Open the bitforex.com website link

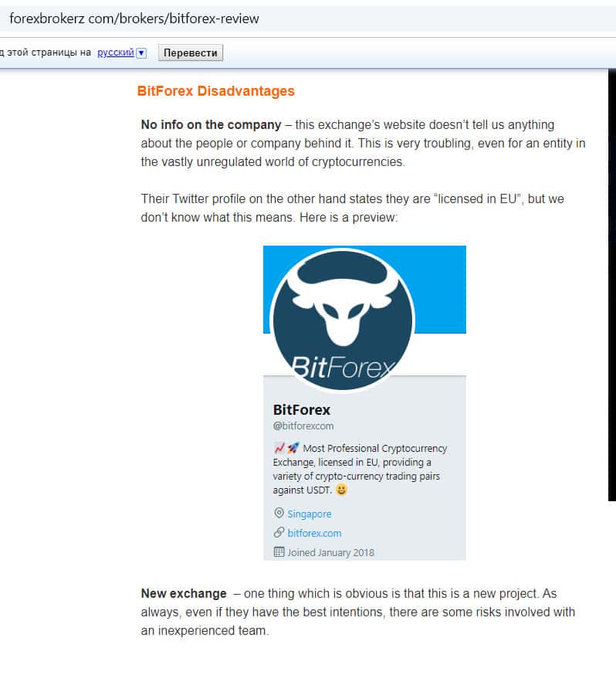(314, 533)
